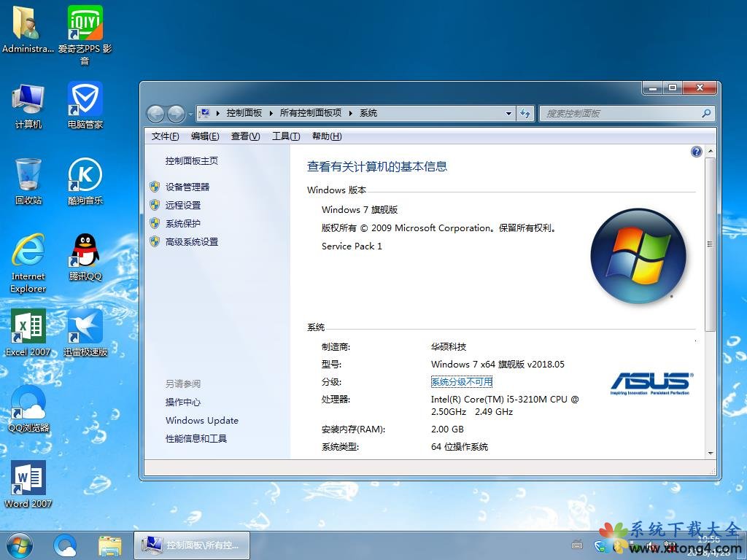Open the 查看(V) menu
The width and height of the screenshot is (747, 560).
click(x=245, y=136)
